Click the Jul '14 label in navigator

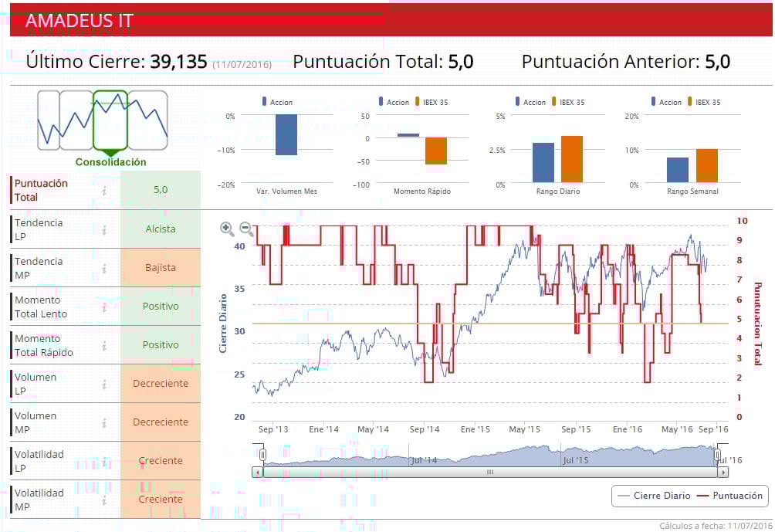(x=424, y=460)
